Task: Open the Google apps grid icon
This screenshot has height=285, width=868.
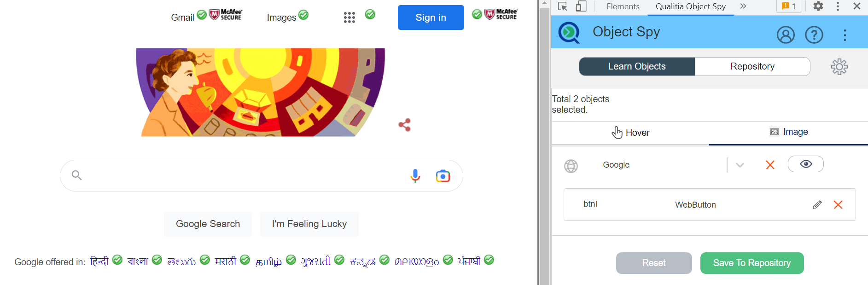Action: [x=350, y=17]
